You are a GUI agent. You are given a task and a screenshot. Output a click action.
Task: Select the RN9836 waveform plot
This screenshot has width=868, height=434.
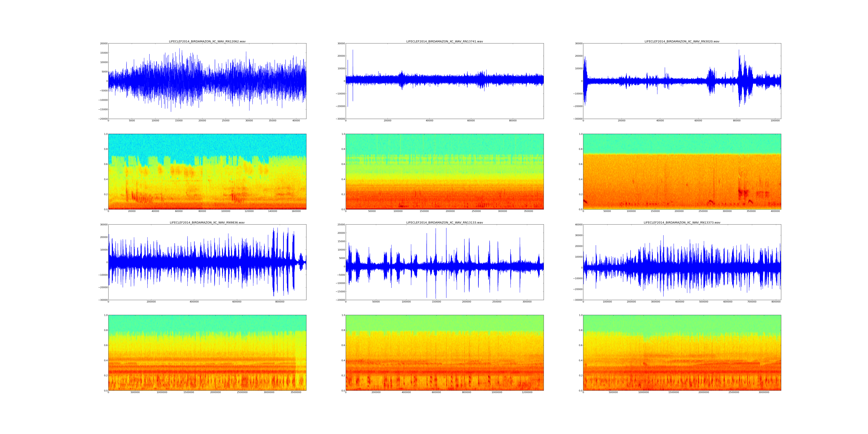207,262
